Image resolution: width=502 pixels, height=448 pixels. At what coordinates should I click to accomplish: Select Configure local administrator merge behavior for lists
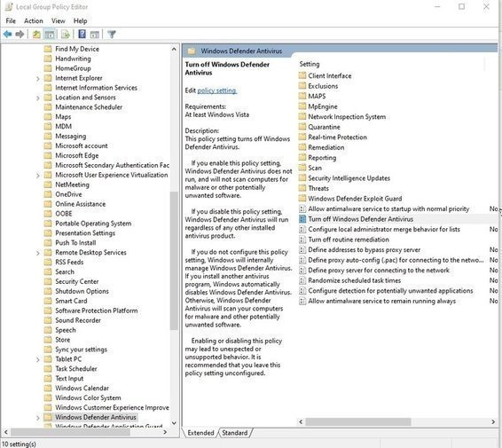[x=384, y=229]
